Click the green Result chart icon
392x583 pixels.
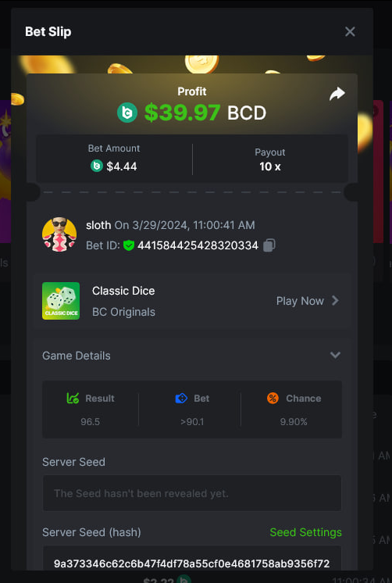73,399
